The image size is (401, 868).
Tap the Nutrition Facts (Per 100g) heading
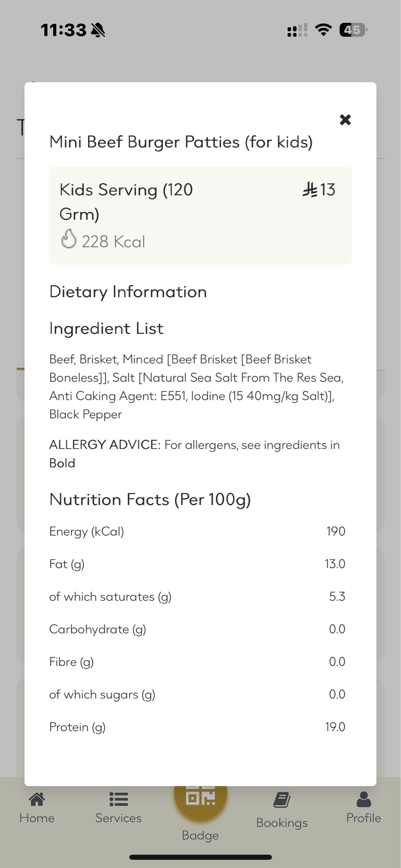click(x=150, y=500)
